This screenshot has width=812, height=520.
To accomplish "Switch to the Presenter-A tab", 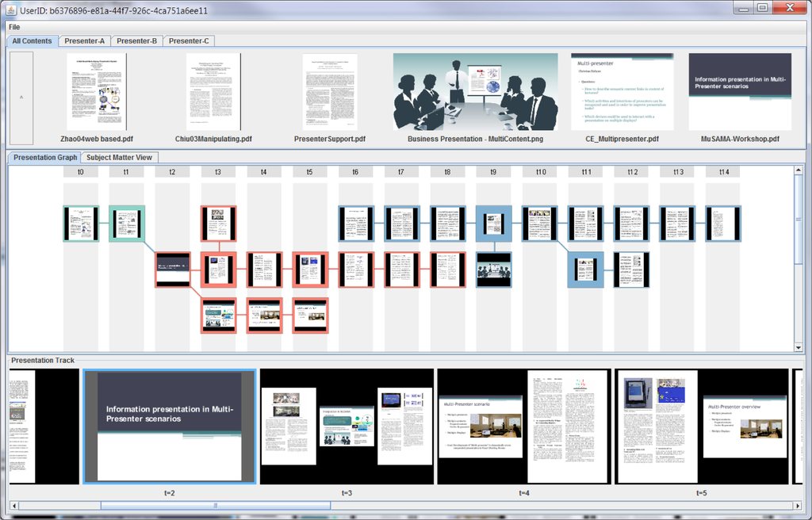I will coord(84,41).
